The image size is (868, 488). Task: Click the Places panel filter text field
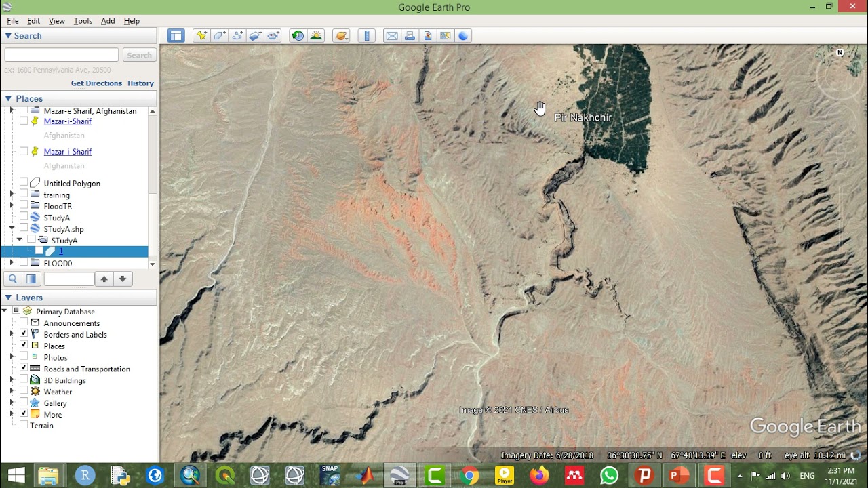click(x=69, y=279)
